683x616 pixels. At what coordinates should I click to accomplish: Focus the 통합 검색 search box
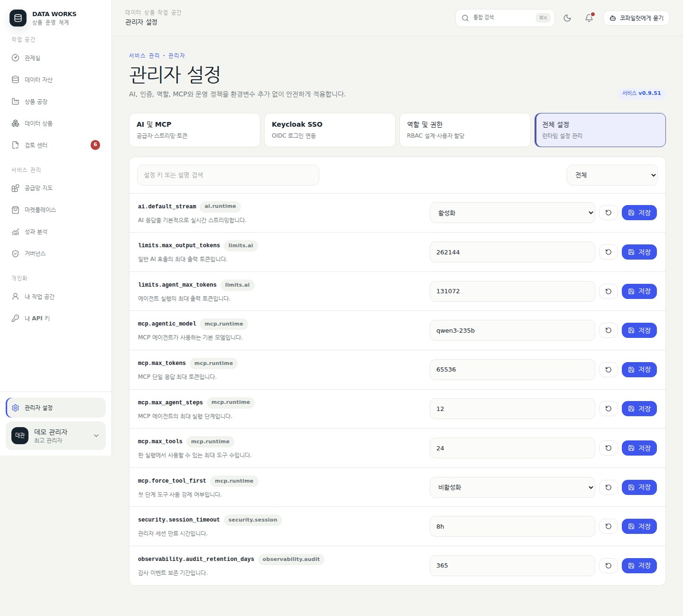pyautogui.click(x=505, y=18)
